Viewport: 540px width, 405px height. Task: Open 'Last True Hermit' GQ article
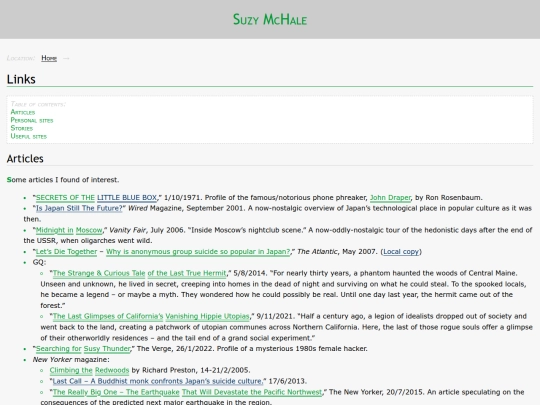(139, 273)
